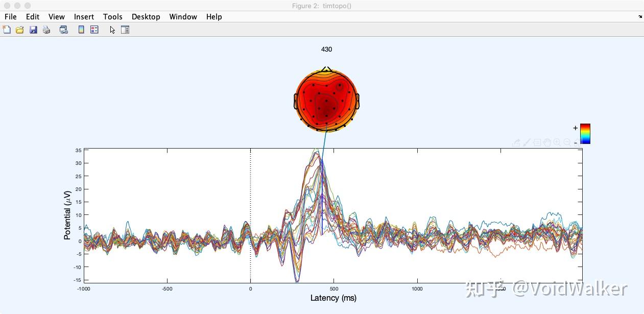Save the figure with the Save icon
The height and width of the screenshot is (314, 644).
(33, 30)
